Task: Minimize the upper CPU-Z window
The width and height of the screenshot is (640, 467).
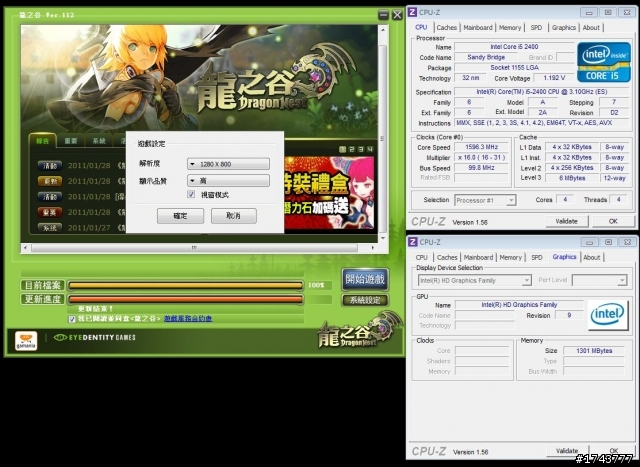Action: pyautogui.click(x=589, y=12)
